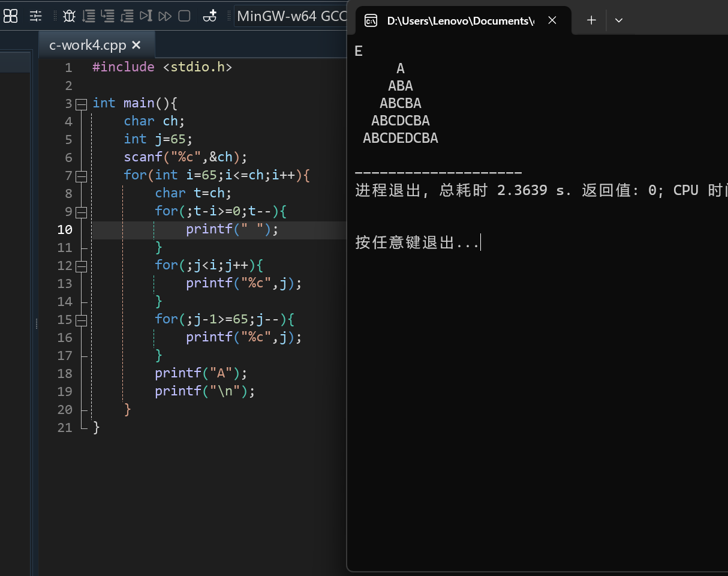Collapse the main function fold marker
The height and width of the screenshot is (576, 728).
point(81,103)
